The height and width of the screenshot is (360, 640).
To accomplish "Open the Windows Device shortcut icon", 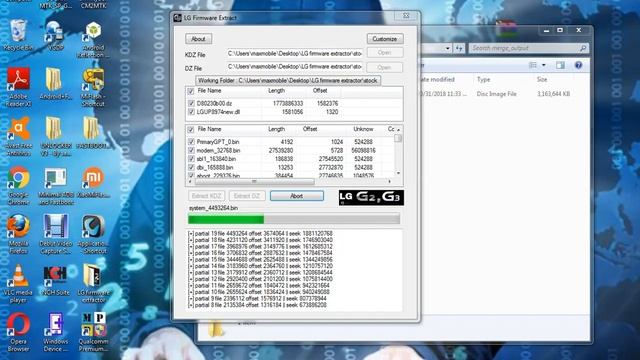I will pyautogui.click(x=56, y=332).
